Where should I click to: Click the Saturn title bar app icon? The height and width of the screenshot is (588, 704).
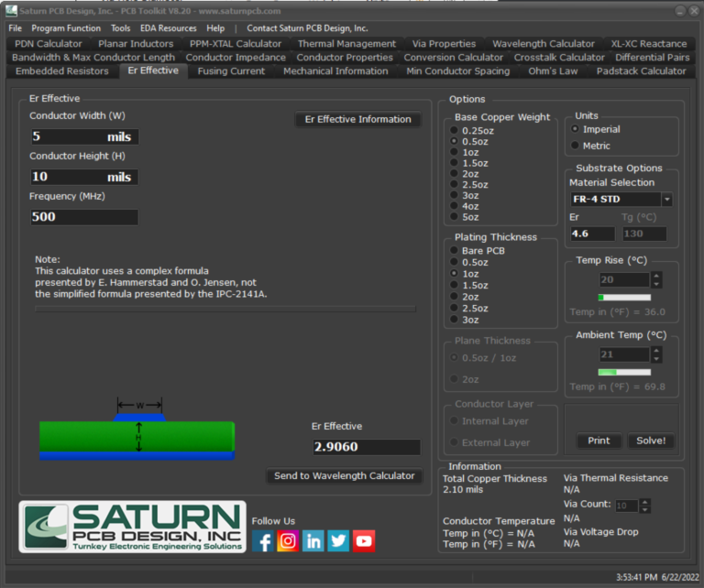(9, 11)
